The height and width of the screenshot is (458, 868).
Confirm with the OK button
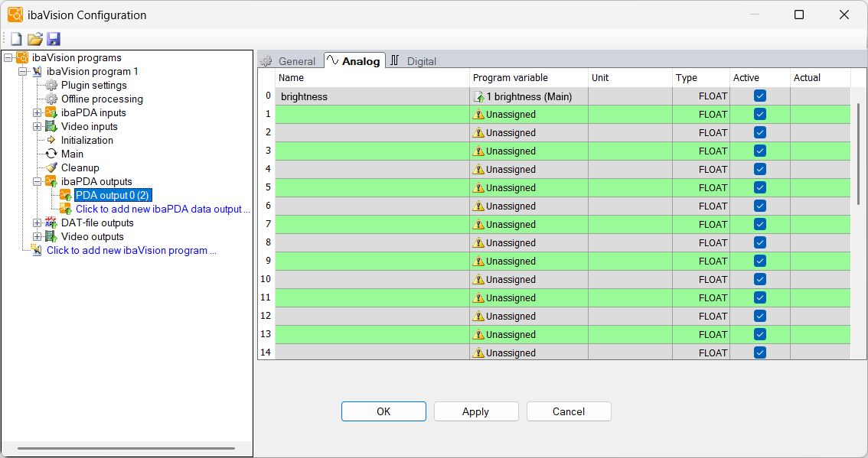coord(383,411)
